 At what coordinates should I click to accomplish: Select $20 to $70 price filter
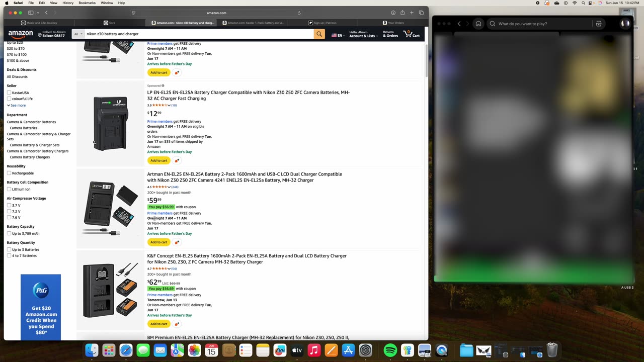(x=16, y=48)
